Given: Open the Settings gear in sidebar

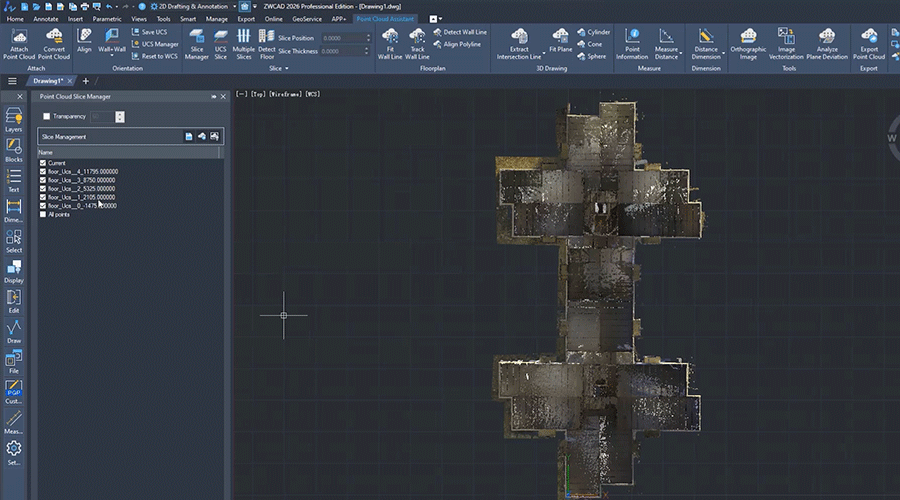Looking at the screenshot, I should pyautogui.click(x=14, y=453).
